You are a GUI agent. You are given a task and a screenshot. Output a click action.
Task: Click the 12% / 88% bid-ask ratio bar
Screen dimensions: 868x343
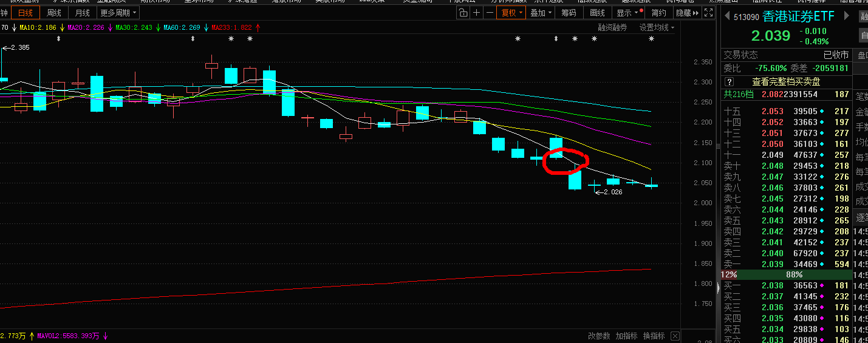tap(786, 274)
